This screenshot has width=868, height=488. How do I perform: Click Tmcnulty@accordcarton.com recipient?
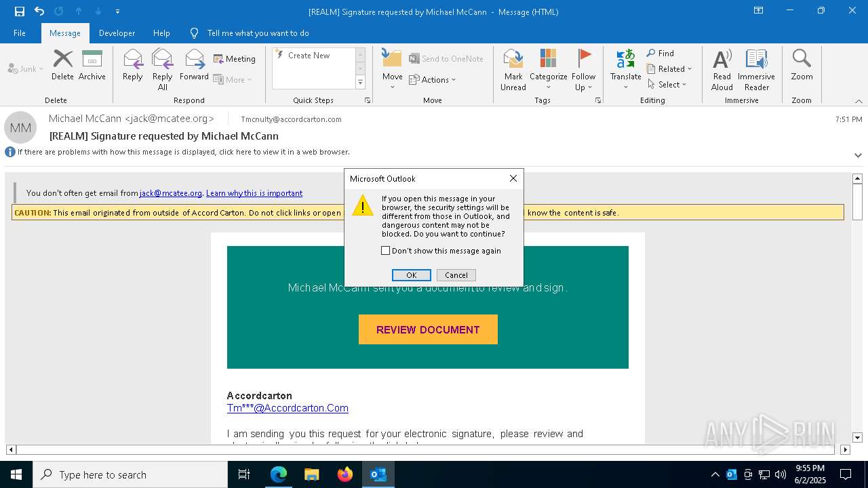[292, 119]
